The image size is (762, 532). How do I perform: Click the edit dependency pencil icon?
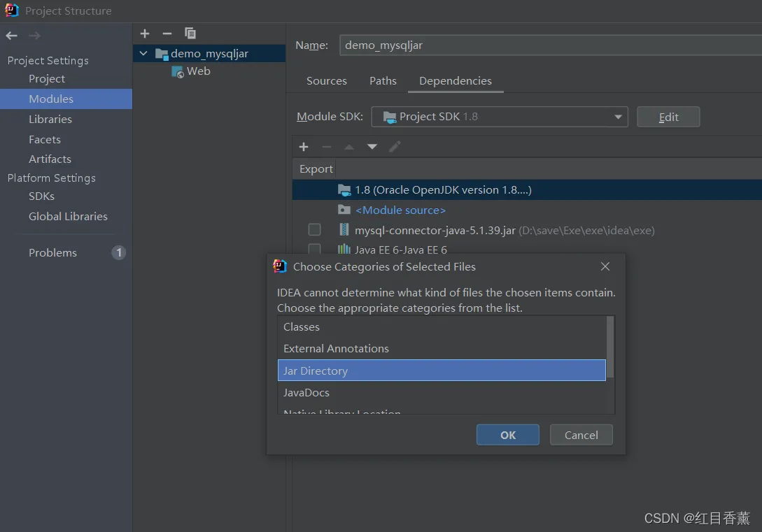(395, 147)
